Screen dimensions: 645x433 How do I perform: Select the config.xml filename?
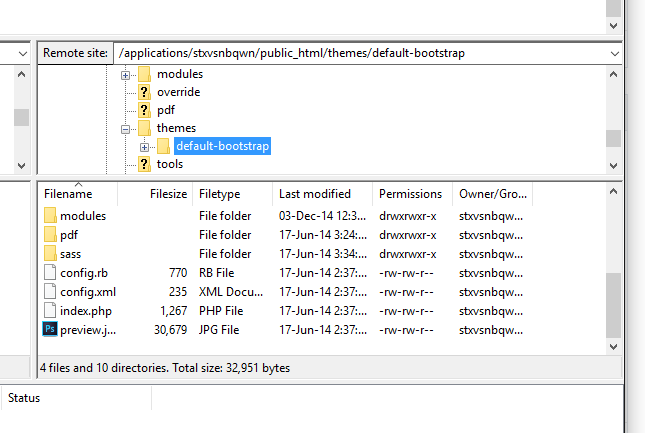(x=88, y=292)
